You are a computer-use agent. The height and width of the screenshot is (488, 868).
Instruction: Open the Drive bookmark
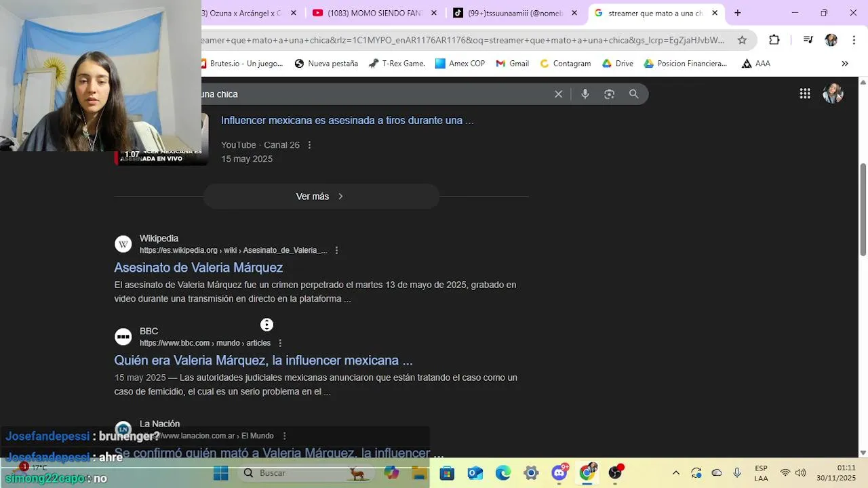pos(617,63)
